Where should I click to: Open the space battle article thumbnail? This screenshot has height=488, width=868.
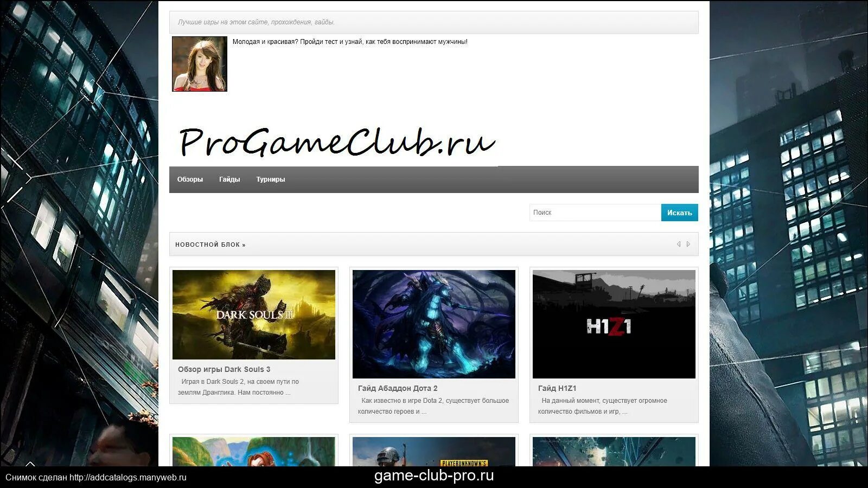pos(614,452)
